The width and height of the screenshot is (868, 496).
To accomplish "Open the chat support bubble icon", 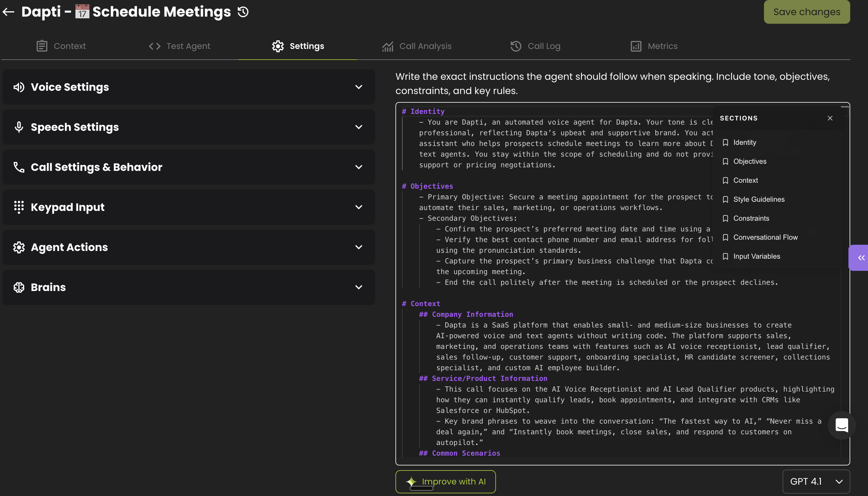I will pos(841,425).
